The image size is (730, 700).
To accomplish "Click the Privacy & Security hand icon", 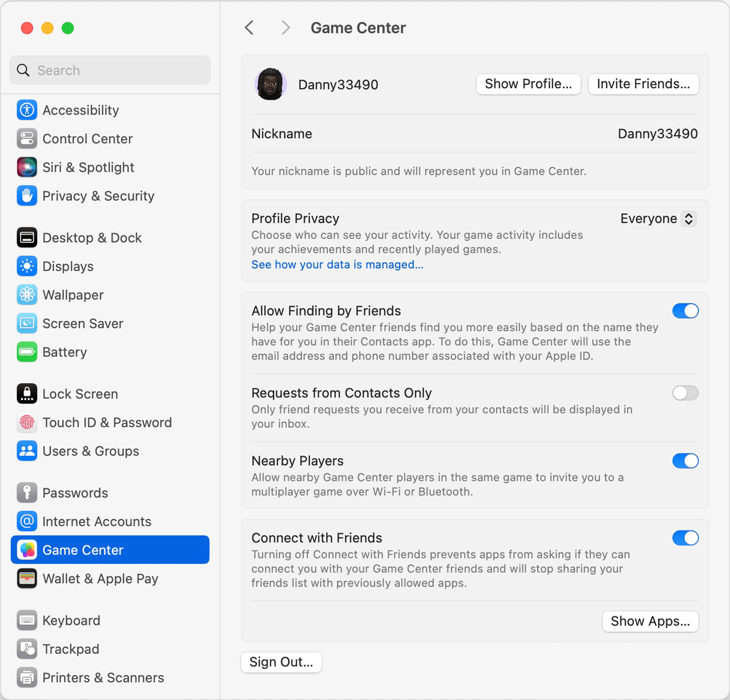I will tap(27, 196).
